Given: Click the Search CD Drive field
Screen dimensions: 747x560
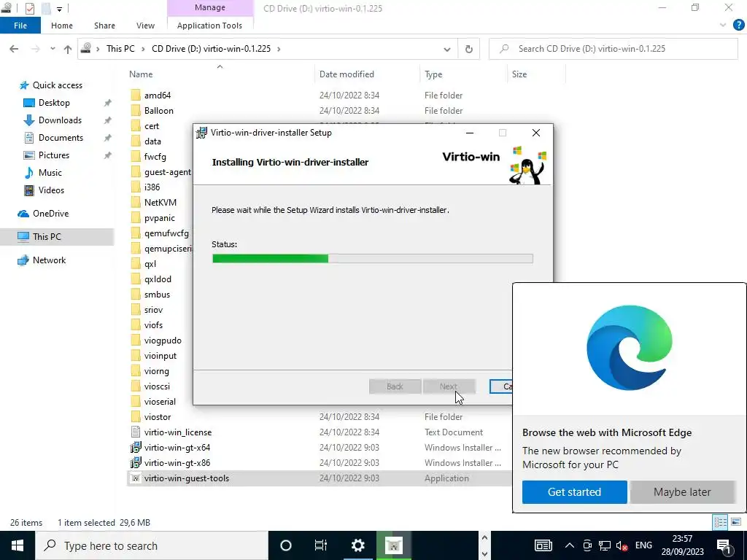Looking at the screenshot, I should click(614, 49).
